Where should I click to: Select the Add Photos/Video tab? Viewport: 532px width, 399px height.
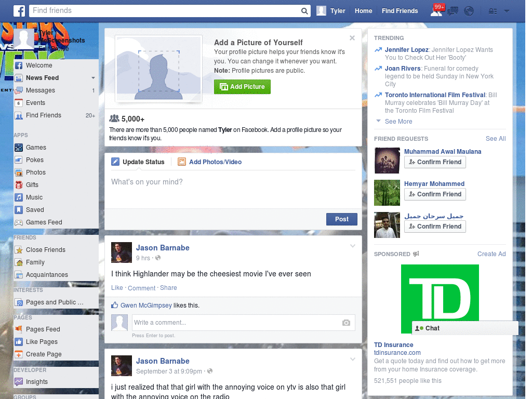pos(210,162)
